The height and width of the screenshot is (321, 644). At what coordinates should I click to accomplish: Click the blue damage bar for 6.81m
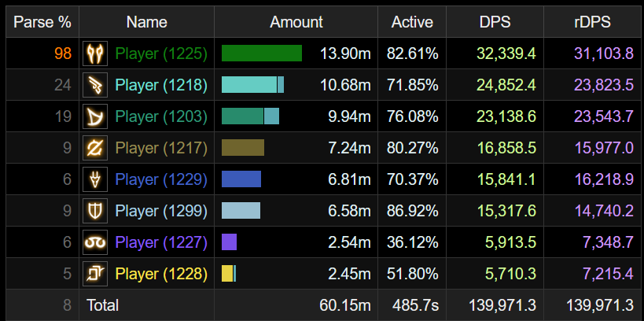coord(241,179)
